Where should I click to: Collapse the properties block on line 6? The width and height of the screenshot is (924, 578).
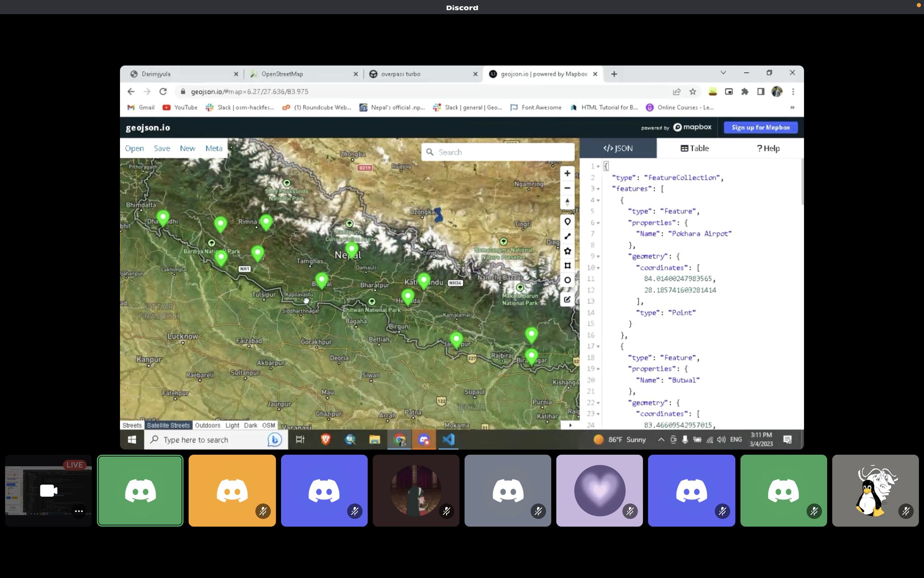[x=598, y=223]
